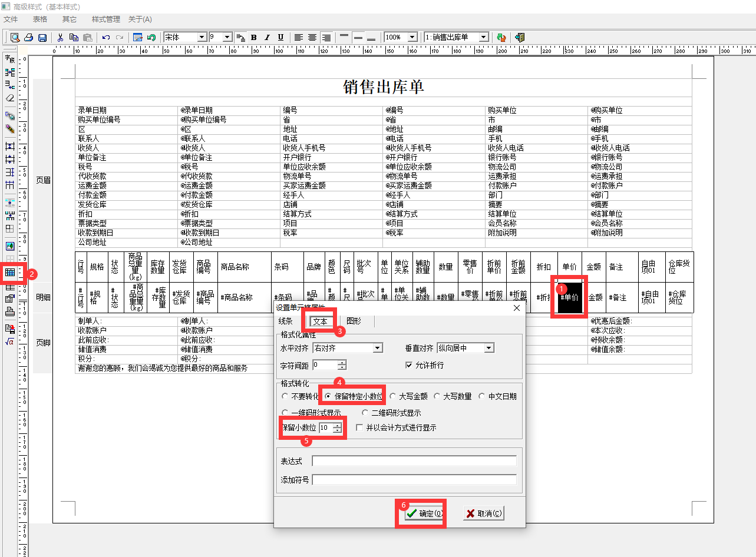
Task: Open the 水平对齐 dropdown
Action: 377,348
